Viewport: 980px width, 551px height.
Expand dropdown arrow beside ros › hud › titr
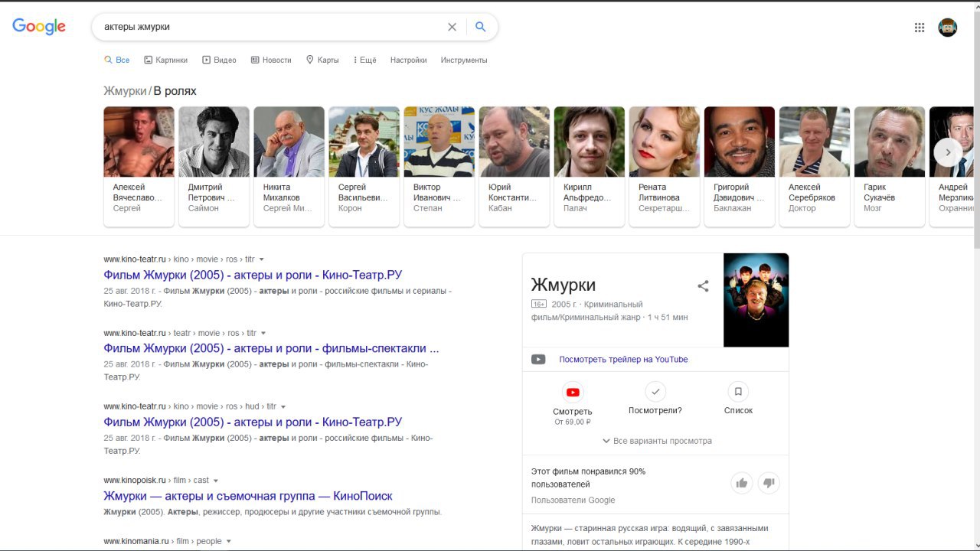pos(283,406)
